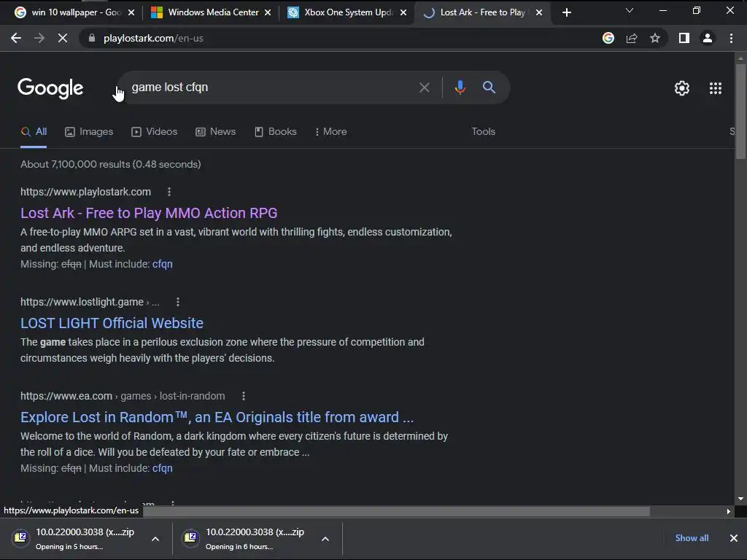Close the downloads bar

pos(734,538)
